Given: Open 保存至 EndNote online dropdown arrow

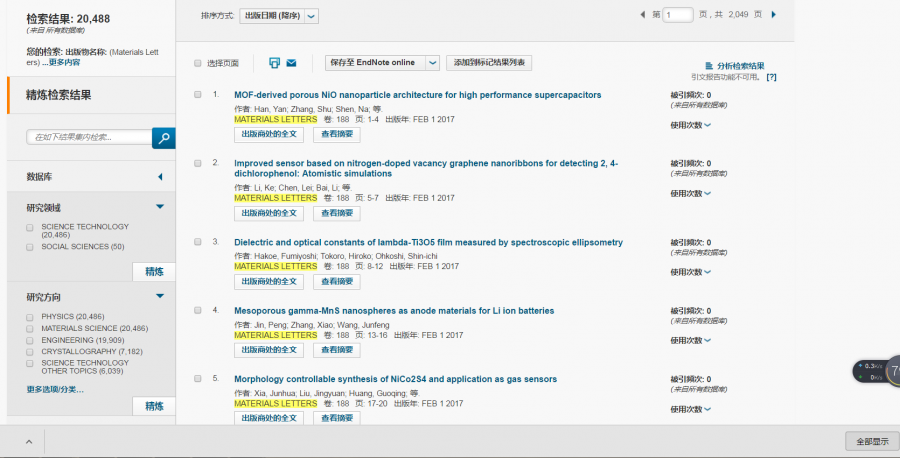Looking at the screenshot, I should click(x=433, y=63).
